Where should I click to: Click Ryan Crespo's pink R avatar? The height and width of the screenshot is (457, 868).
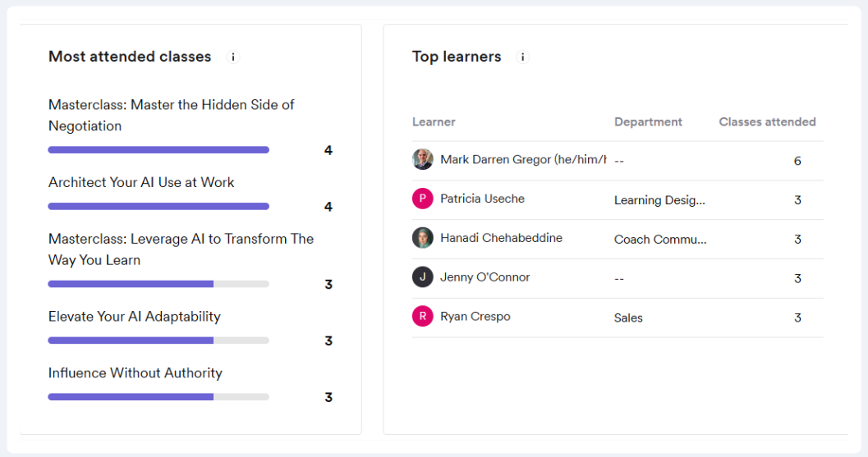point(422,317)
